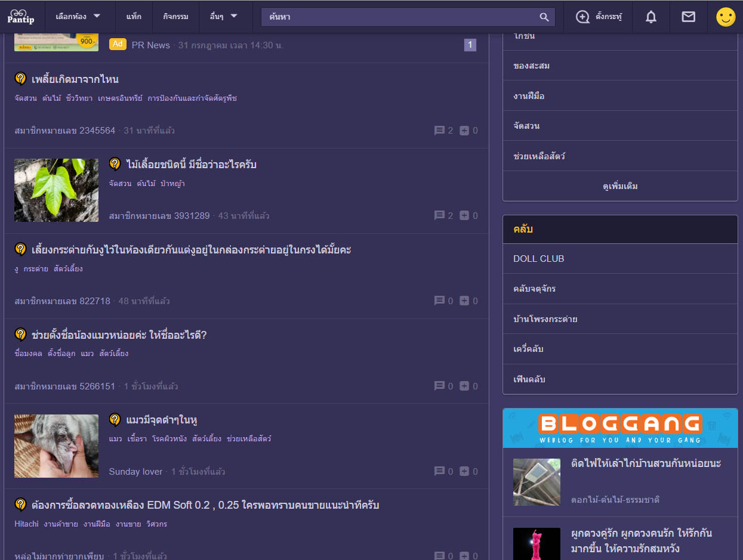
Task: Go to the Pantip home logo
Action: coord(21,17)
